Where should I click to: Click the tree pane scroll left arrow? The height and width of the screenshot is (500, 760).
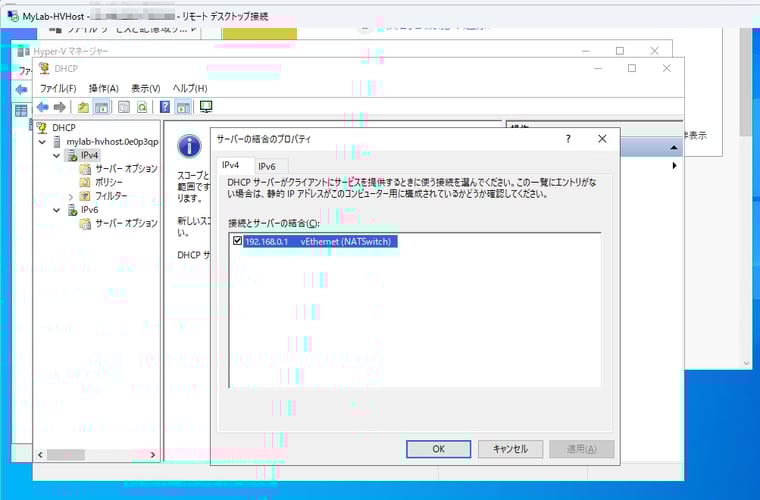click(x=40, y=455)
